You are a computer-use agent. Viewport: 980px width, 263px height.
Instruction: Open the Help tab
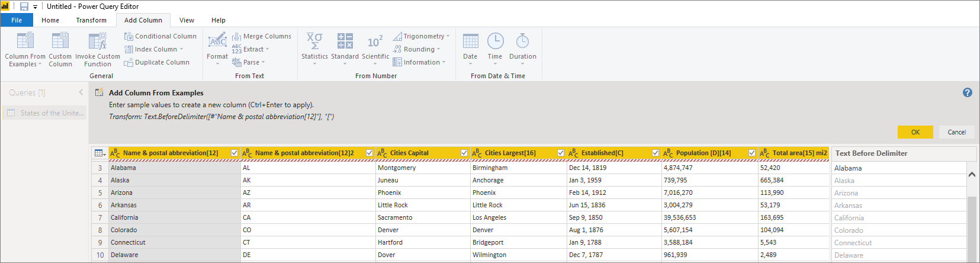pos(219,20)
